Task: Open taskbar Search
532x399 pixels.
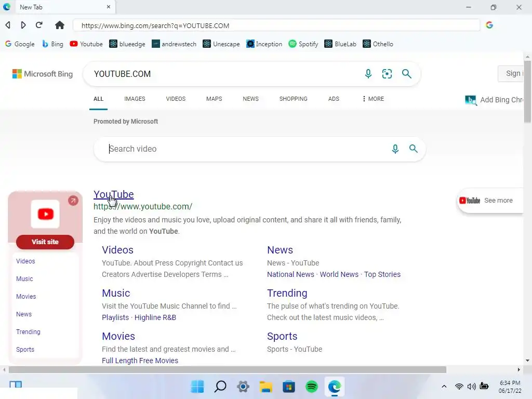Action: [220, 387]
